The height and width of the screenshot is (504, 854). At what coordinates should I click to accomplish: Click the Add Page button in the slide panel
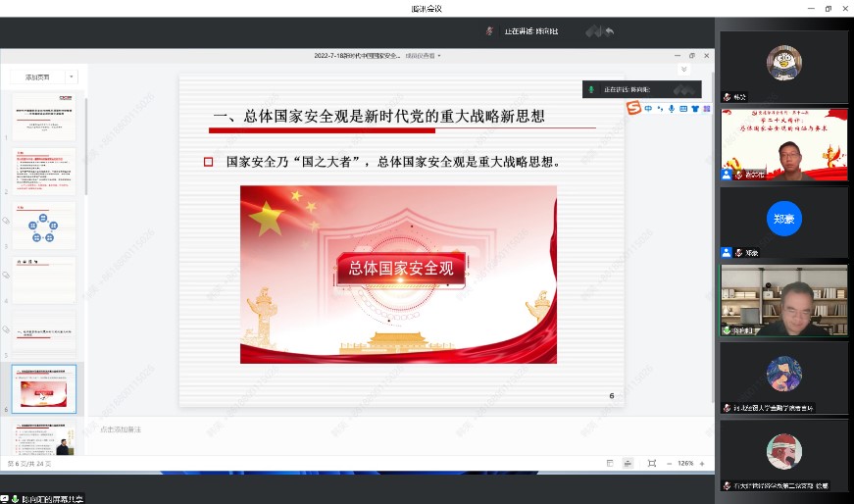tap(37, 76)
